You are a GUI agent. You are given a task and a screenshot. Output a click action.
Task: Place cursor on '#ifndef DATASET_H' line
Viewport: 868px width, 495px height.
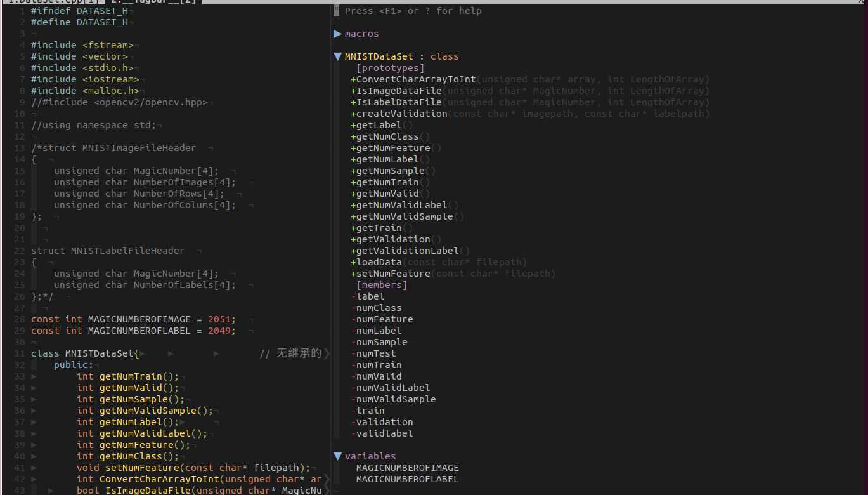(79, 11)
